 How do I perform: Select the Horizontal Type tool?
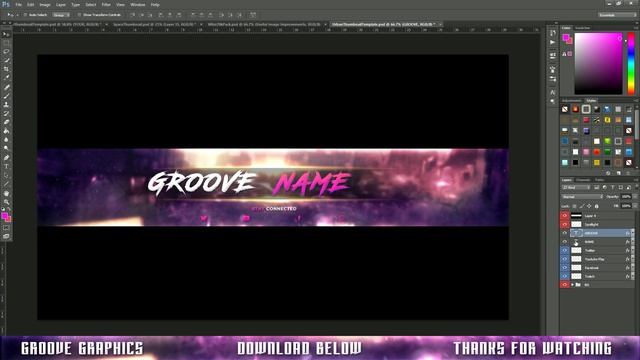pos(6,167)
